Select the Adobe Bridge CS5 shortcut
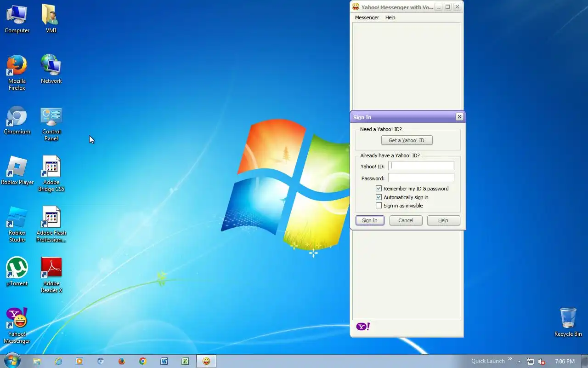588x368 pixels. point(51,174)
